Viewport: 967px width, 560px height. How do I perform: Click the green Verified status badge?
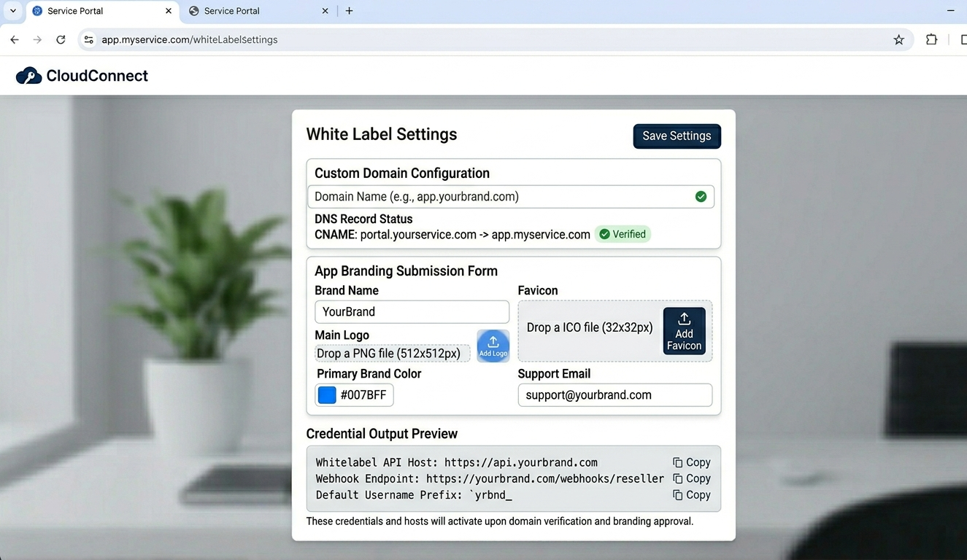(x=623, y=234)
